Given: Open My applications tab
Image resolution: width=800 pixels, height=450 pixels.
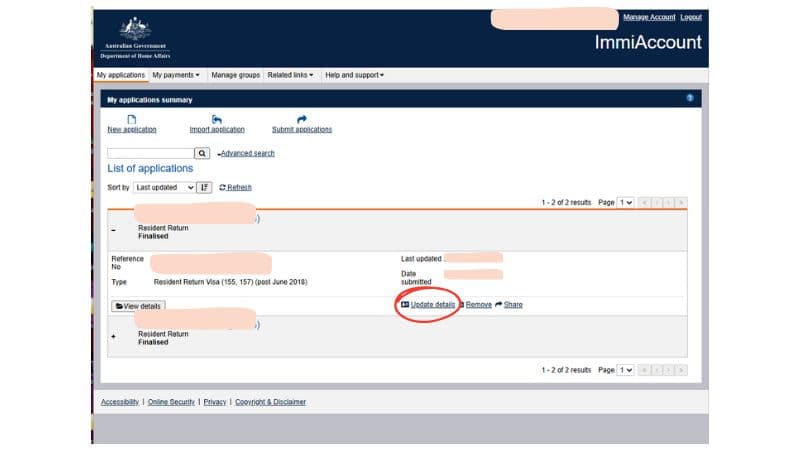Looking at the screenshot, I should tap(121, 75).
